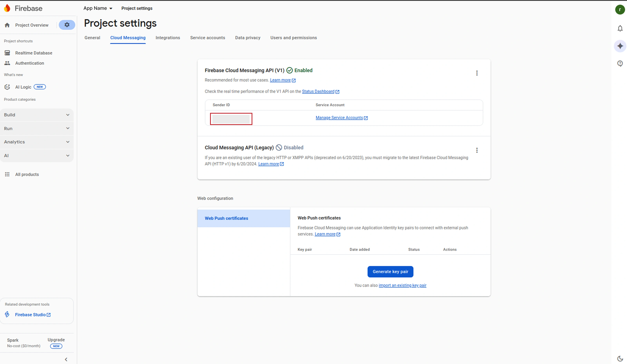Click the user account avatar

(620, 10)
